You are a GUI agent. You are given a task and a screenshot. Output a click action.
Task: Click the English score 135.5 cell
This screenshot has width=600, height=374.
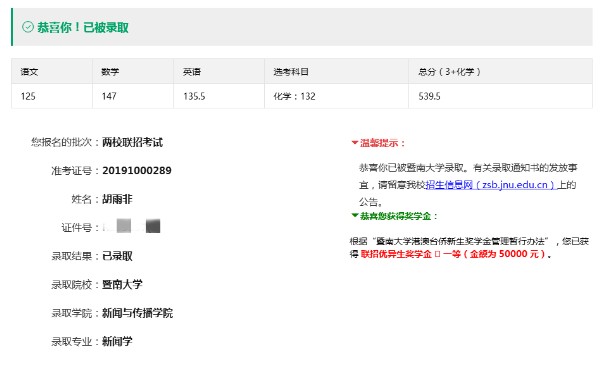219,96
